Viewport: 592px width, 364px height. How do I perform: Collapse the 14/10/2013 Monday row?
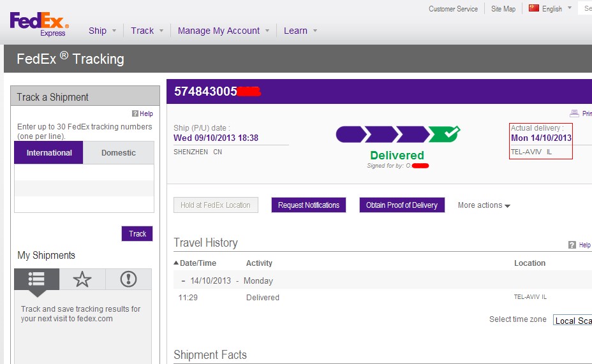(x=183, y=281)
